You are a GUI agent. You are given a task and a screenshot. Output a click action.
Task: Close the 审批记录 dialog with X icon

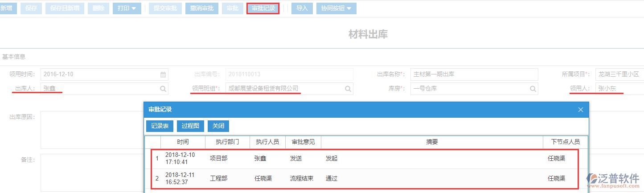[580, 110]
